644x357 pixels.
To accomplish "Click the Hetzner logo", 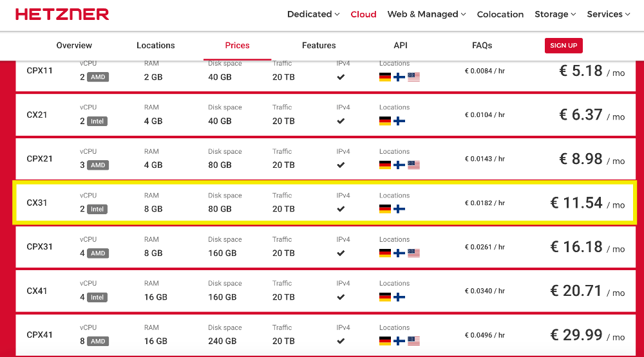I will pos(62,14).
